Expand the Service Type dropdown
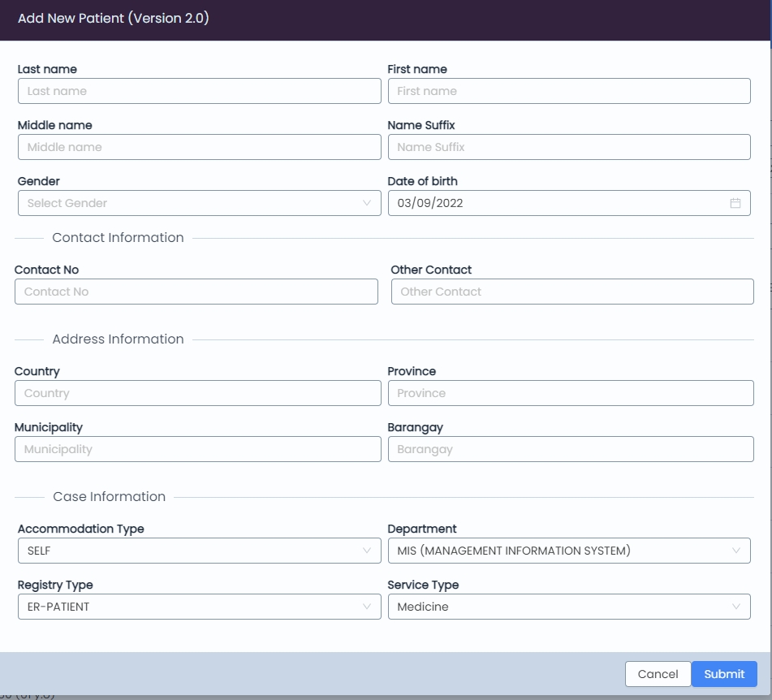 (568, 607)
